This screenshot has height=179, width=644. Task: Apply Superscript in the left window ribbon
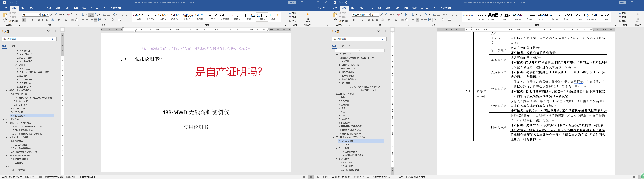tap(47, 20)
